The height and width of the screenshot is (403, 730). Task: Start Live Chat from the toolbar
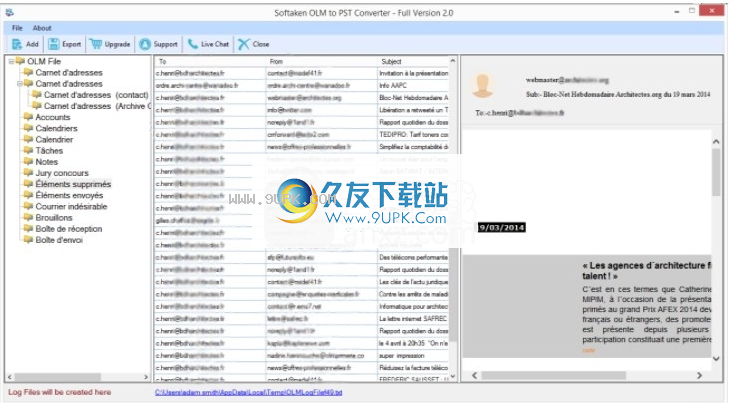[208, 44]
